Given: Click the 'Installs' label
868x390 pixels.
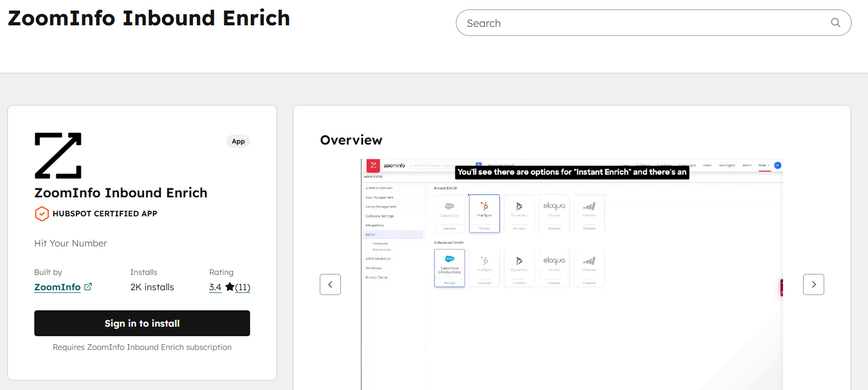Looking at the screenshot, I should [x=144, y=272].
